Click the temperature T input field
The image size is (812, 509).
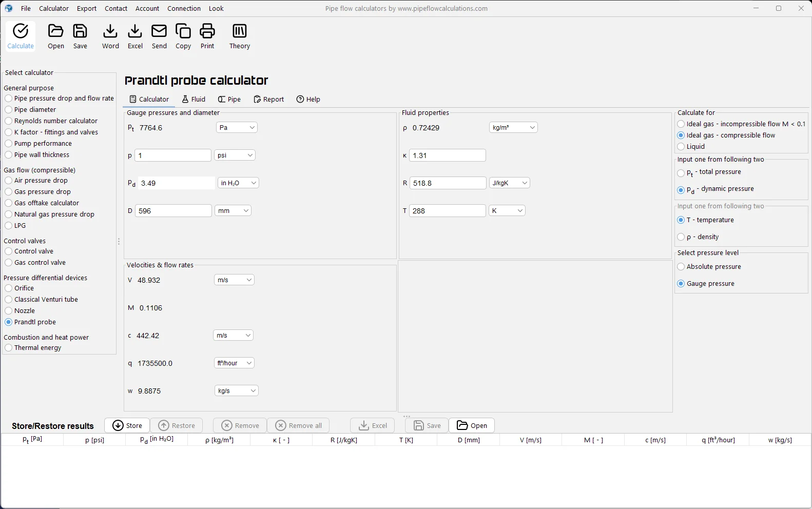tap(447, 210)
